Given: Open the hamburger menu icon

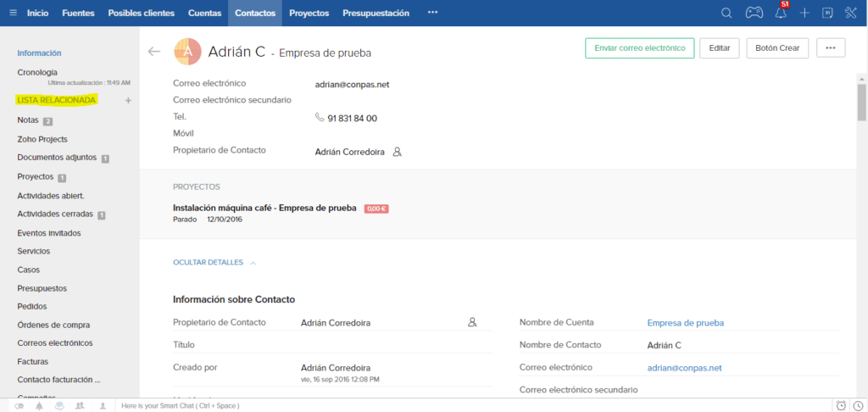Looking at the screenshot, I should (x=14, y=13).
